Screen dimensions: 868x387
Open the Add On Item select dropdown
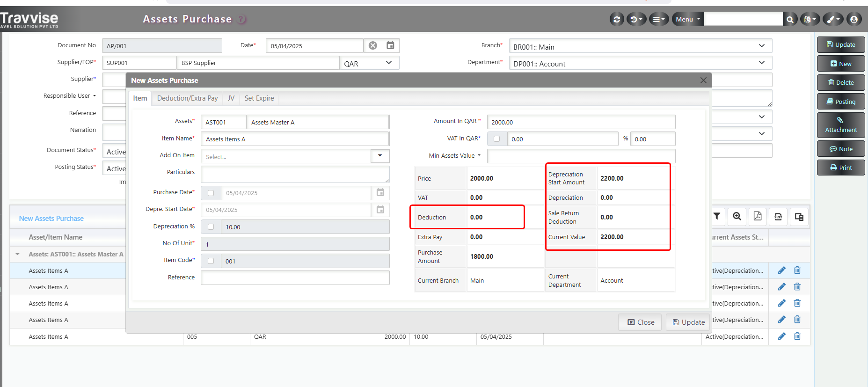pyautogui.click(x=380, y=156)
